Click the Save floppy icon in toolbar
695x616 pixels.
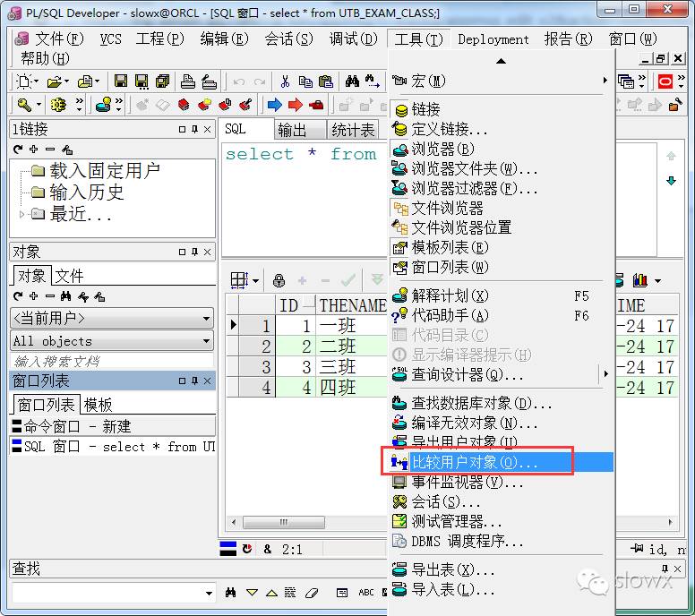[121, 81]
